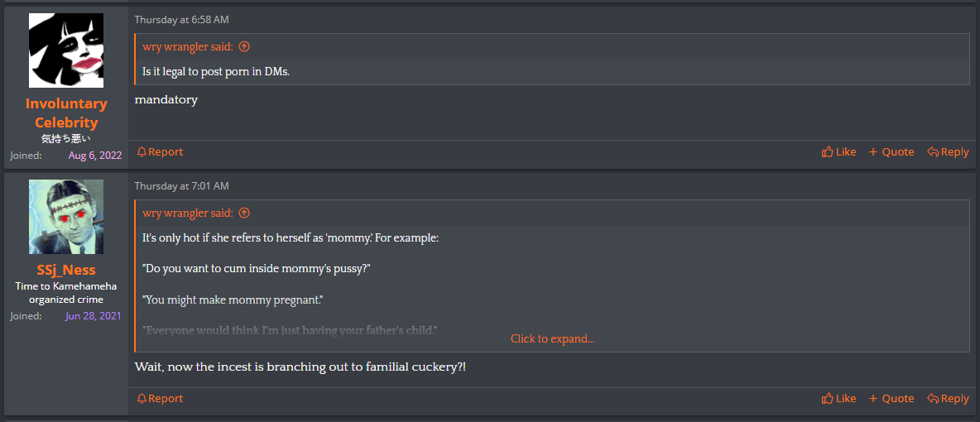This screenshot has width=980, height=422.
Task: Open SSj_Ness's avatar image
Action: coord(66,217)
